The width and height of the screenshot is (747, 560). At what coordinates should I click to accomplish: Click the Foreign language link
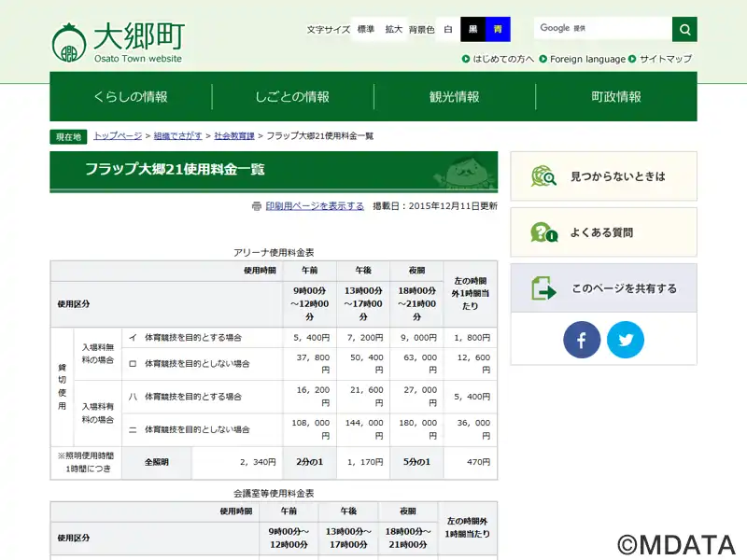(x=586, y=59)
